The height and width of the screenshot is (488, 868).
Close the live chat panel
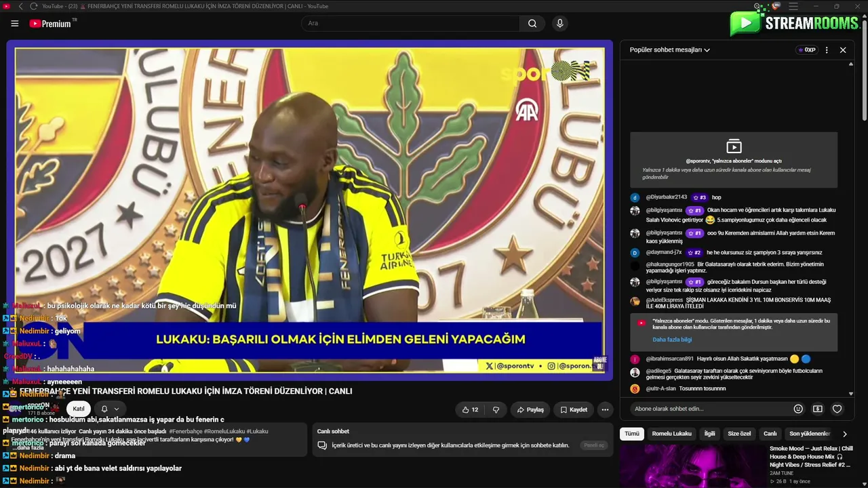tap(843, 50)
